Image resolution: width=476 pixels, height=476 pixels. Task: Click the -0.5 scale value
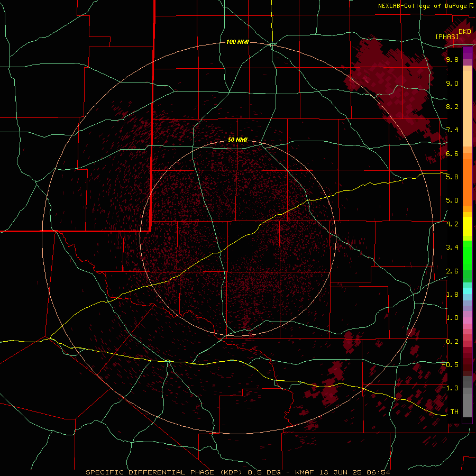(x=451, y=365)
